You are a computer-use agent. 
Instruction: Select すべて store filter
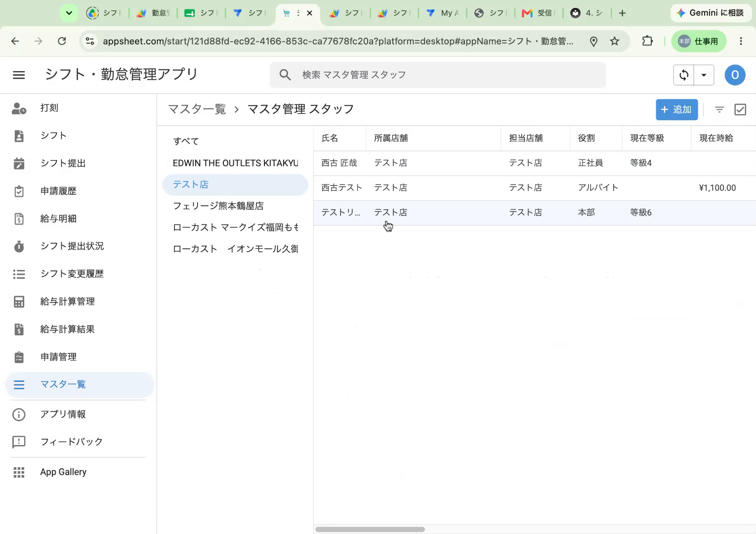pyautogui.click(x=235, y=141)
